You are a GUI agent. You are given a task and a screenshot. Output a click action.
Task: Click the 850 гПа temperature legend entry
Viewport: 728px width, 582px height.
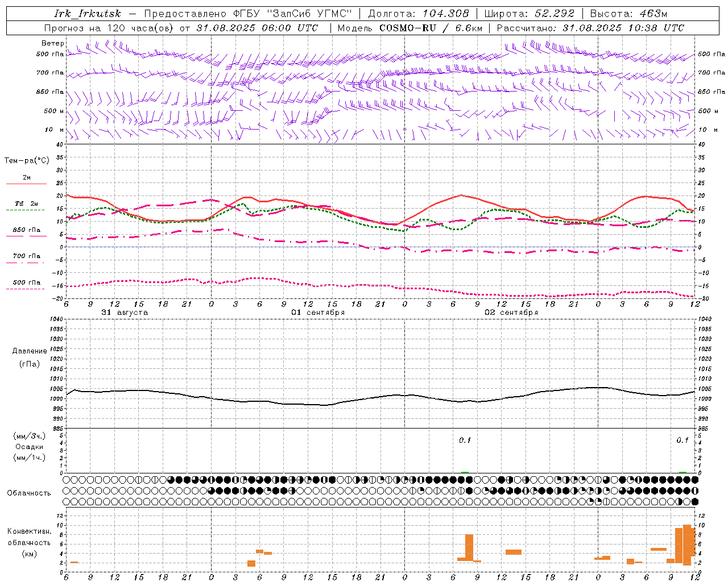[26, 230]
